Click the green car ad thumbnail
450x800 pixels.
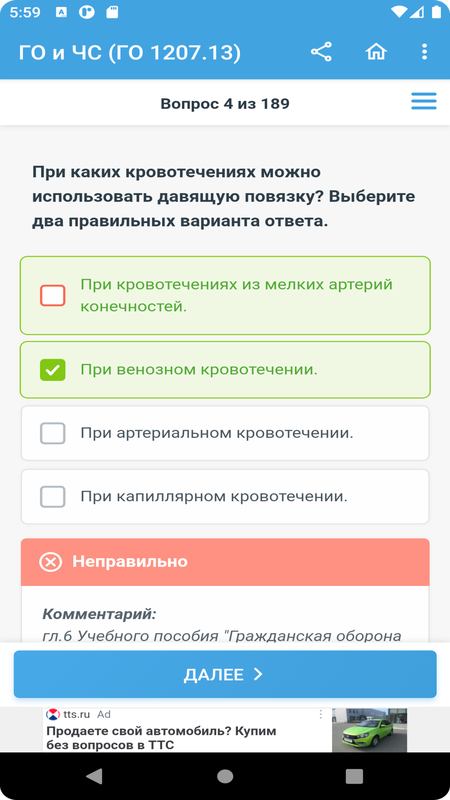[x=369, y=730]
